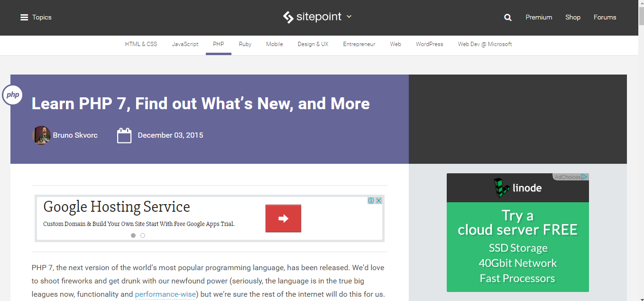Screen dimensions: 644x301
Task: Open the Google Hosting Service ad headline
Action: pos(117,207)
